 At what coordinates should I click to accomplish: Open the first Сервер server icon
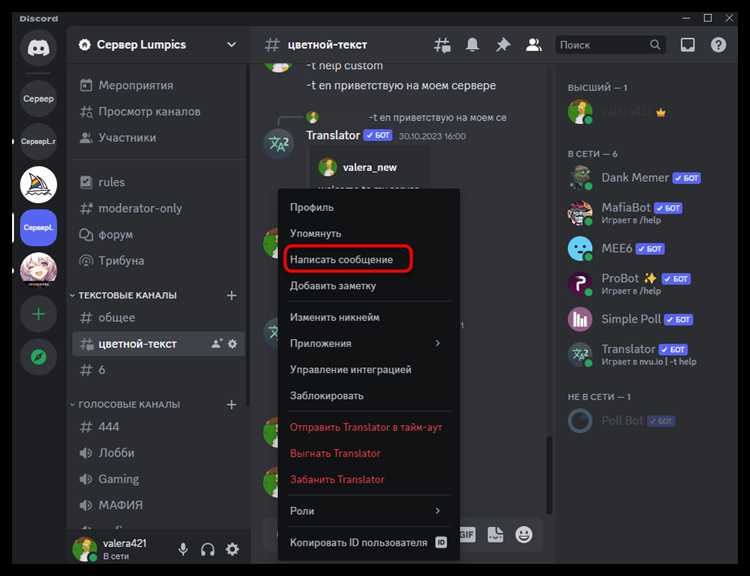pos(38,99)
